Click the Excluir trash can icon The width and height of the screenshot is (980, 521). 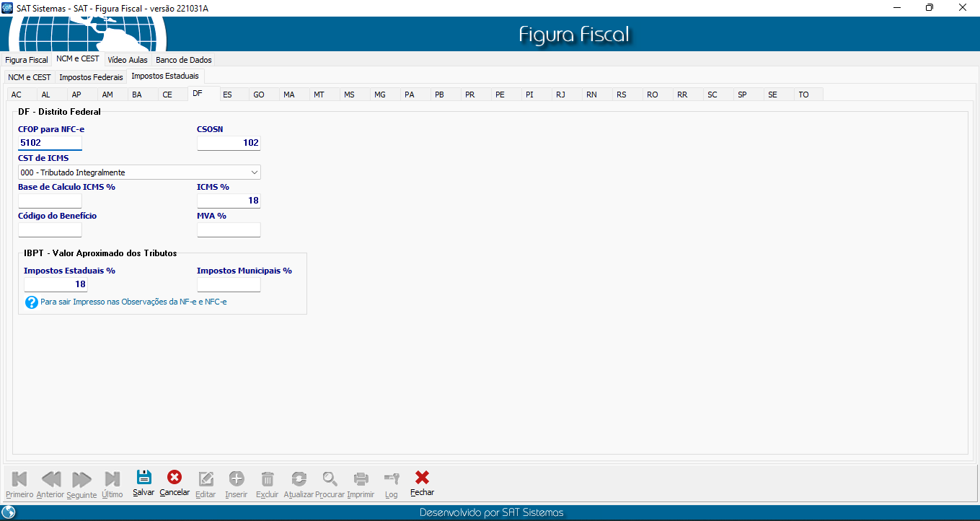(267, 478)
